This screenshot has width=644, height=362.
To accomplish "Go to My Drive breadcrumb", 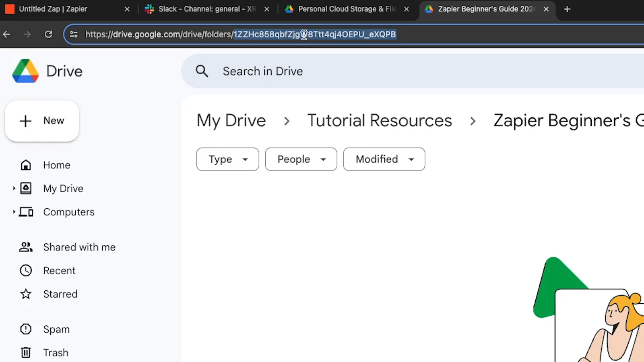I will [231, 121].
